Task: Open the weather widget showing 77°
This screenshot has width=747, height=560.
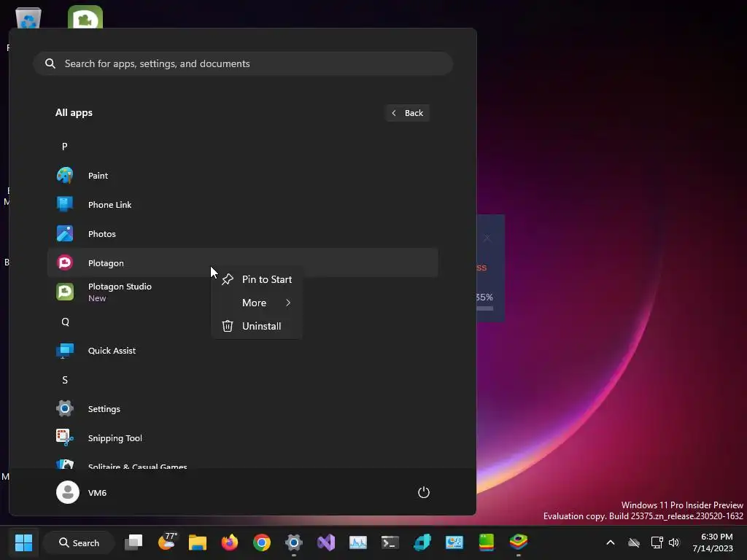Action: coord(166,542)
